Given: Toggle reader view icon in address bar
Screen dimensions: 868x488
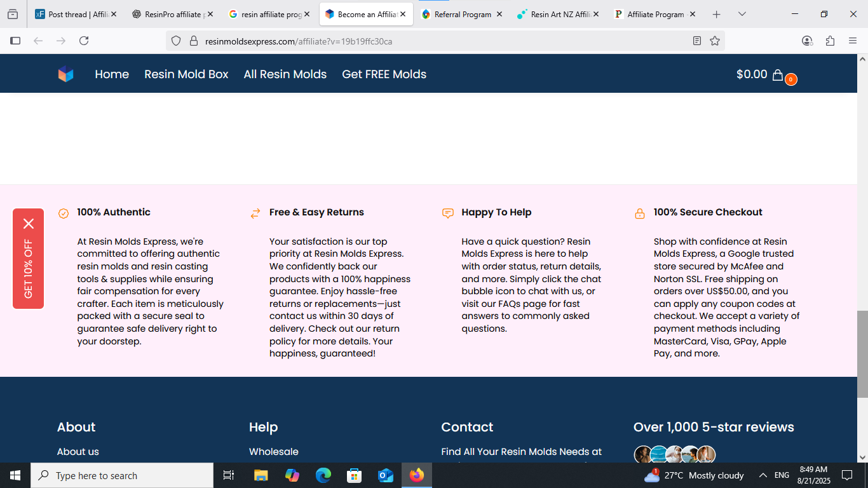Looking at the screenshot, I should (x=697, y=41).
